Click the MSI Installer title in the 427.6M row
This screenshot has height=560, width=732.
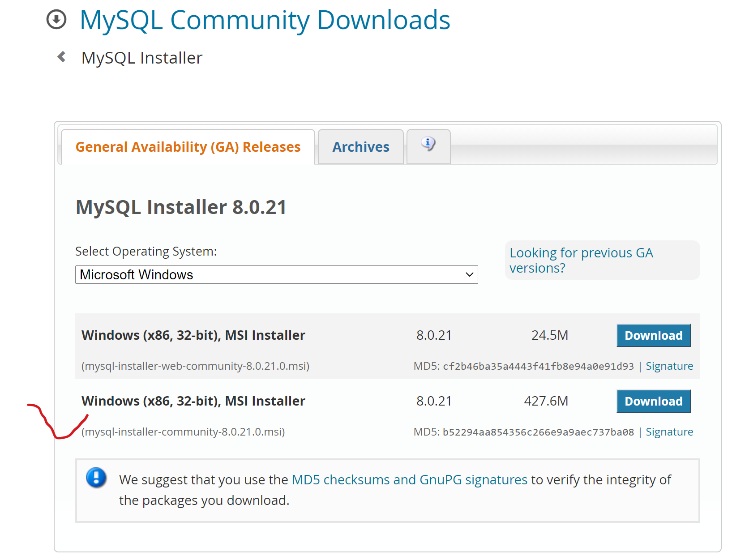[193, 401]
